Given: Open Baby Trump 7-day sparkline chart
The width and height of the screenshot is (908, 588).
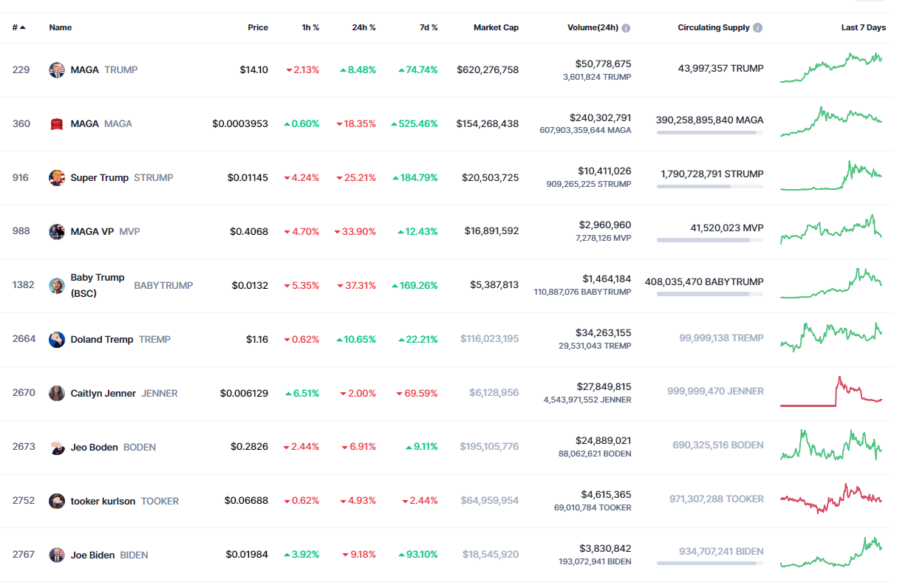Looking at the screenshot, I should [831, 284].
